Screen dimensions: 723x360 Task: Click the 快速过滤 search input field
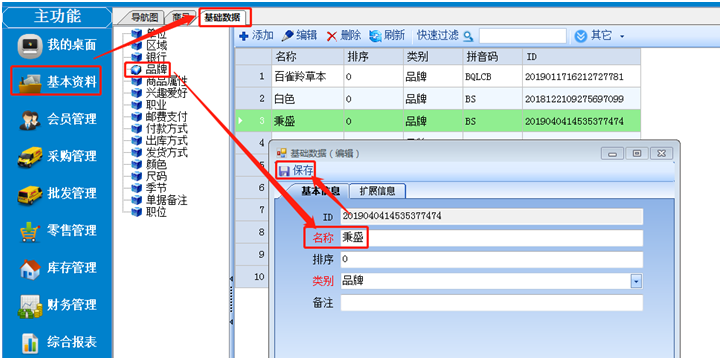tap(522, 35)
